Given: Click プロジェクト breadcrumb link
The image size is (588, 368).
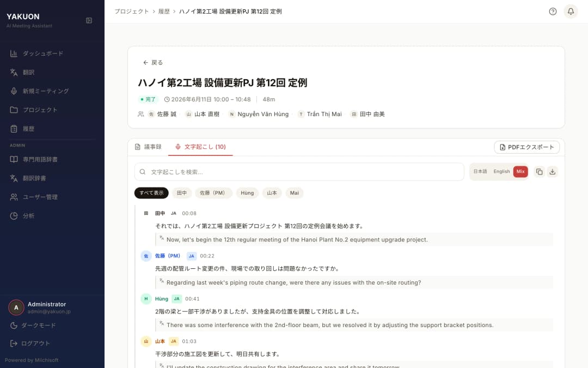Looking at the screenshot, I should coord(132,11).
